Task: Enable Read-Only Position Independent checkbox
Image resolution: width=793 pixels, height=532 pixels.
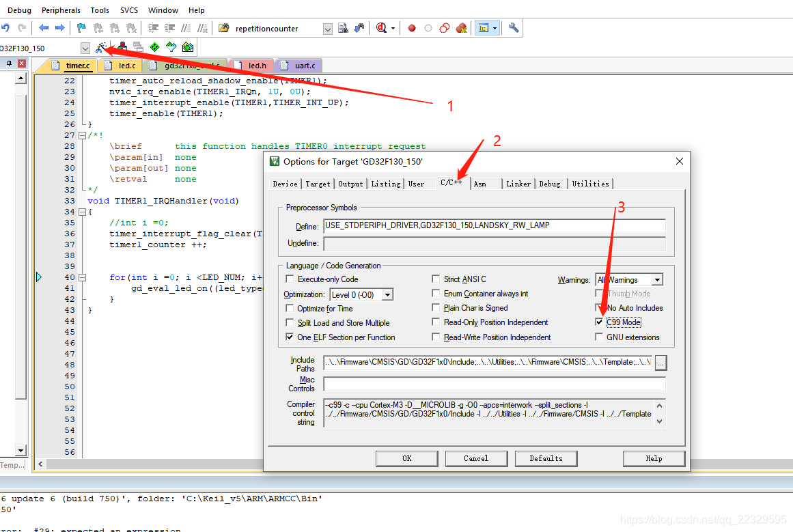Action: point(436,322)
